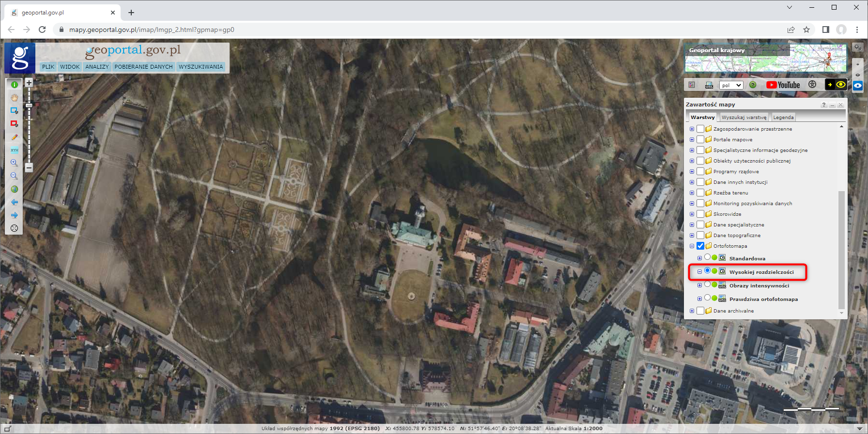Viewport: 868px width, 434px height.
Task: Click help icon in Zawartość mapy panel
Action: click(x=824, y=105)
